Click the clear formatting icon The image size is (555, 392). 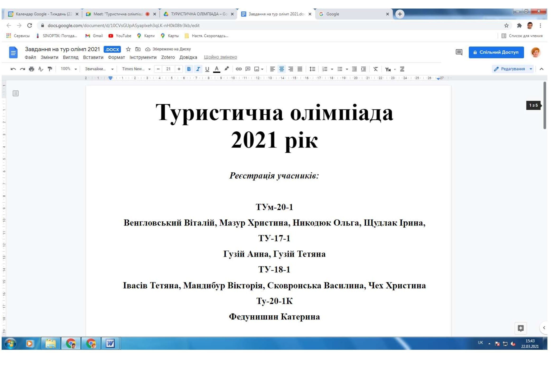tap(375, 69)
